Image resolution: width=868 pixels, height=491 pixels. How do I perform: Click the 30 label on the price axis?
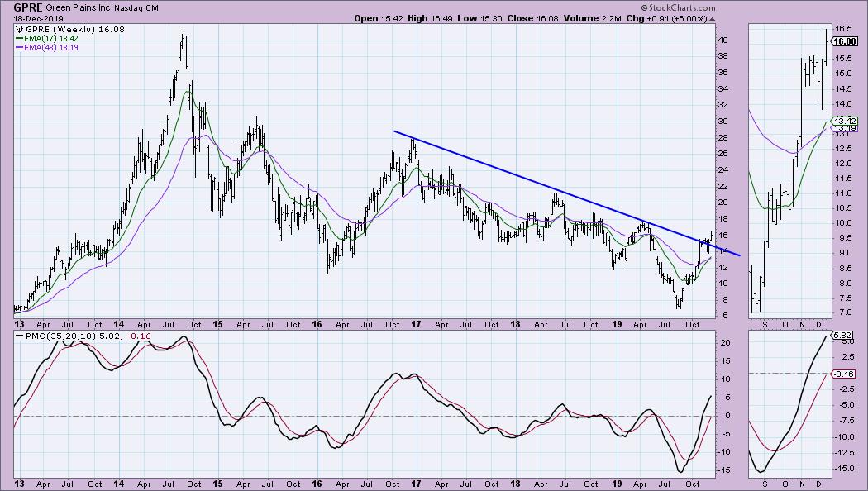tap(723, 122)
